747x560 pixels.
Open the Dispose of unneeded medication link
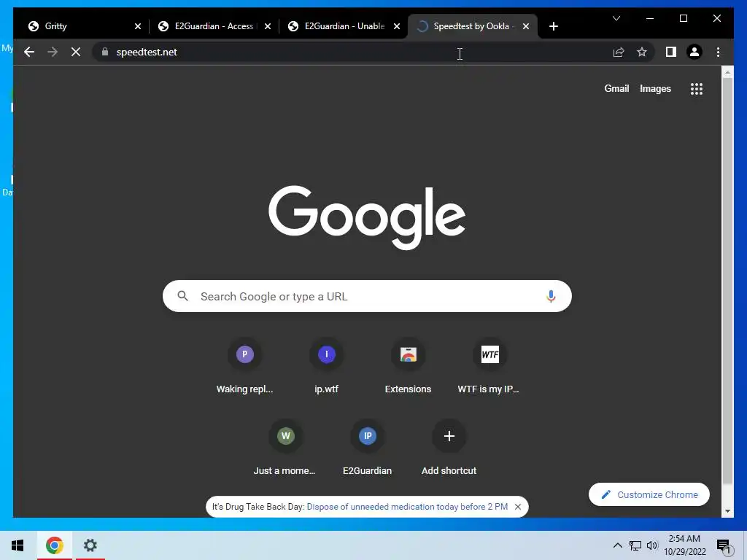407,507
